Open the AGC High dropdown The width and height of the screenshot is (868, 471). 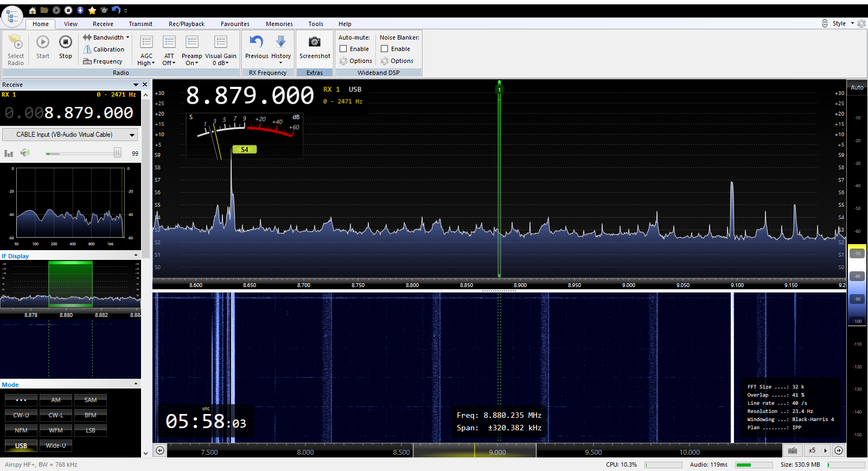click(146, 50)
